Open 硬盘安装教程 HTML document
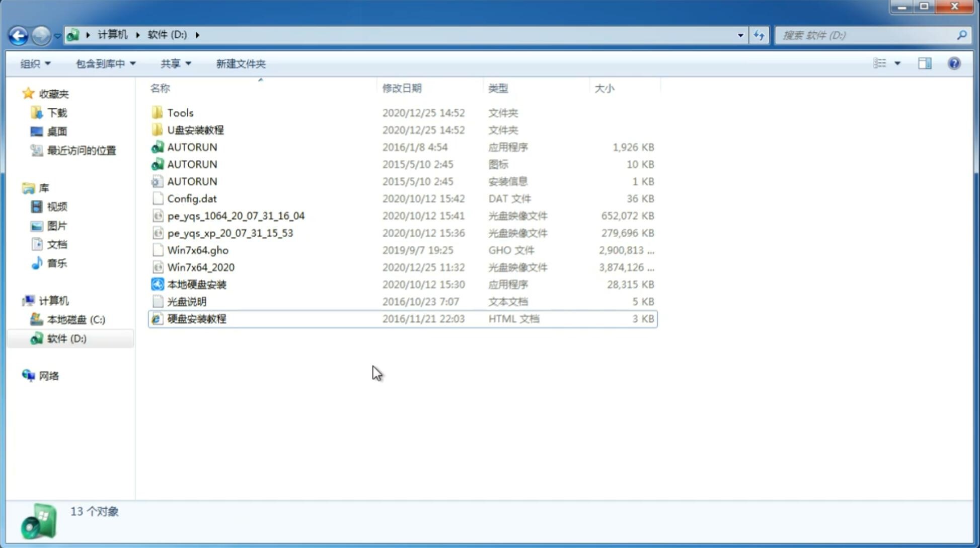 (195, 318)
